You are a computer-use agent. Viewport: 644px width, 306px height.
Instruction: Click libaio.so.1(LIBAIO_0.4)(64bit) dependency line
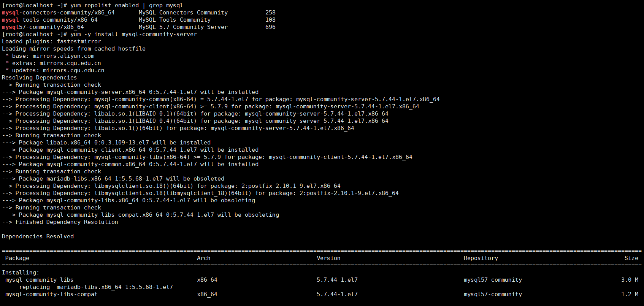point(195,121)
